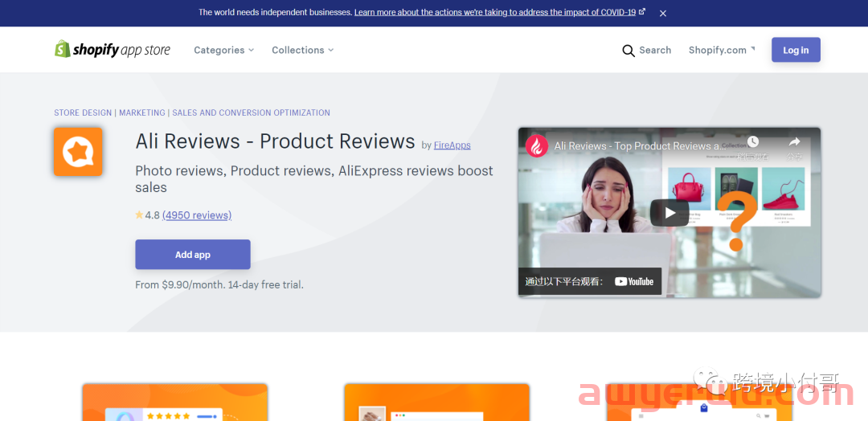Click the Share arrow icon in video
The width and height of the screenshot is (868, 421).
pos(794,141)
